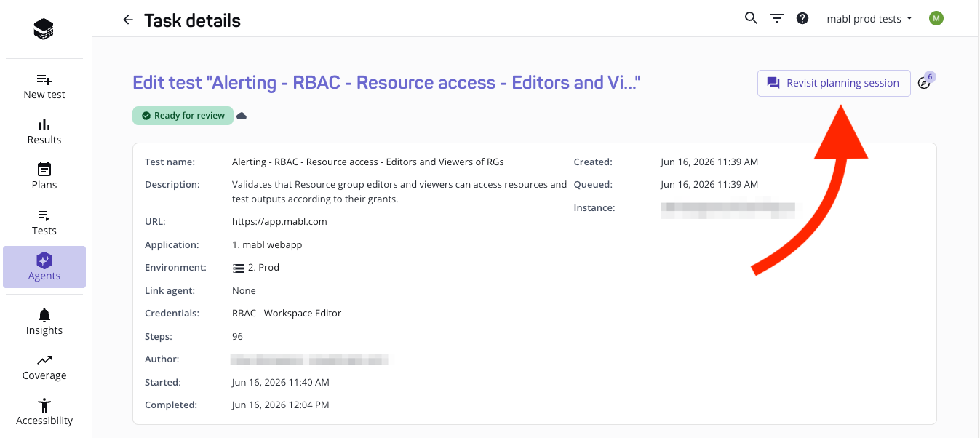Click 'RBAC - Workspace Editor' credentials value

pos(287,313)
